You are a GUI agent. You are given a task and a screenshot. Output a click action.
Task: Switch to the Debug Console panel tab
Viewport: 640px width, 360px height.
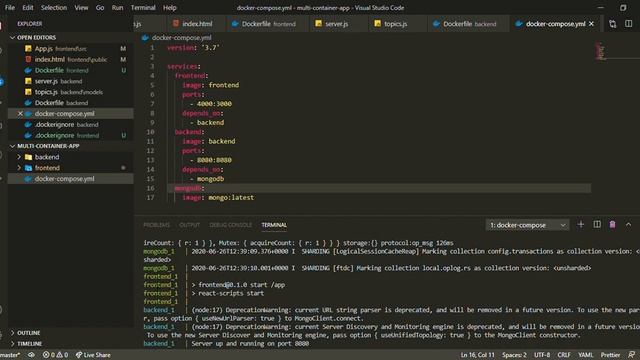[231, 225]
